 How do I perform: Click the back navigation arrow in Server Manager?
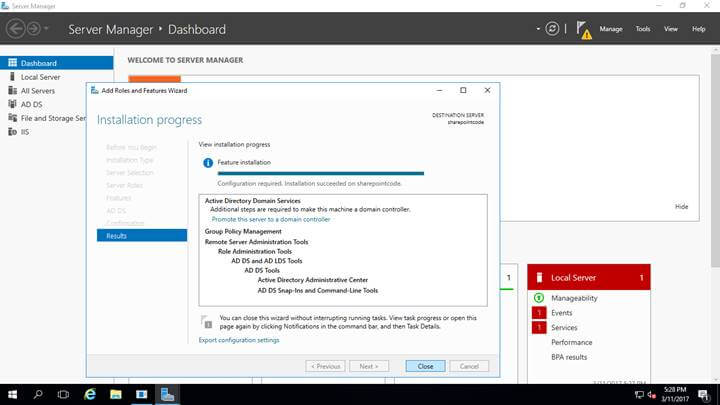click(15, 29)
